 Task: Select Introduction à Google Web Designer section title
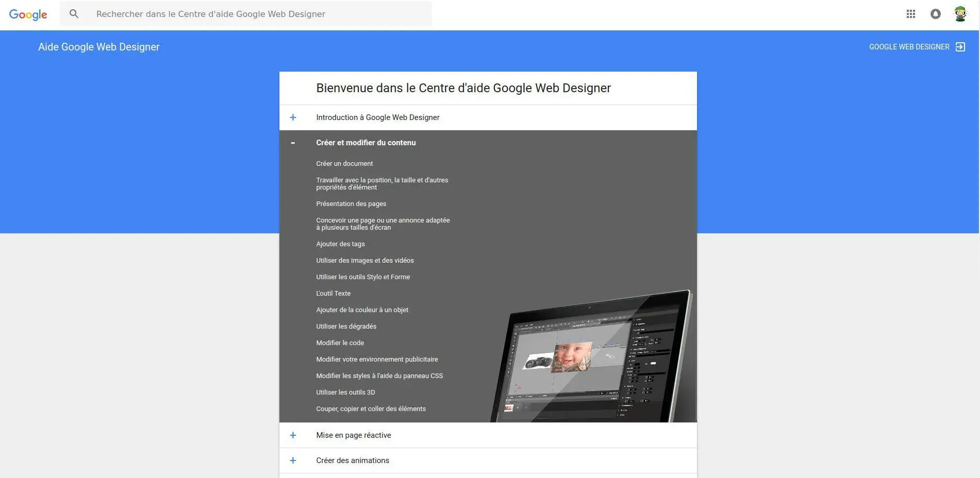point(378,117)
